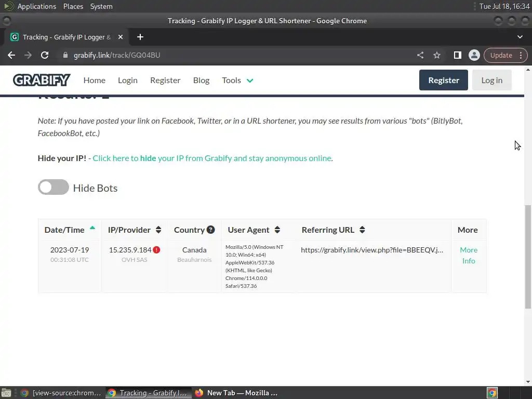Image resolution: width=532 pixels, height=399 pixels.
Task: Bookmark this page with the star
Action: point(436,55)
